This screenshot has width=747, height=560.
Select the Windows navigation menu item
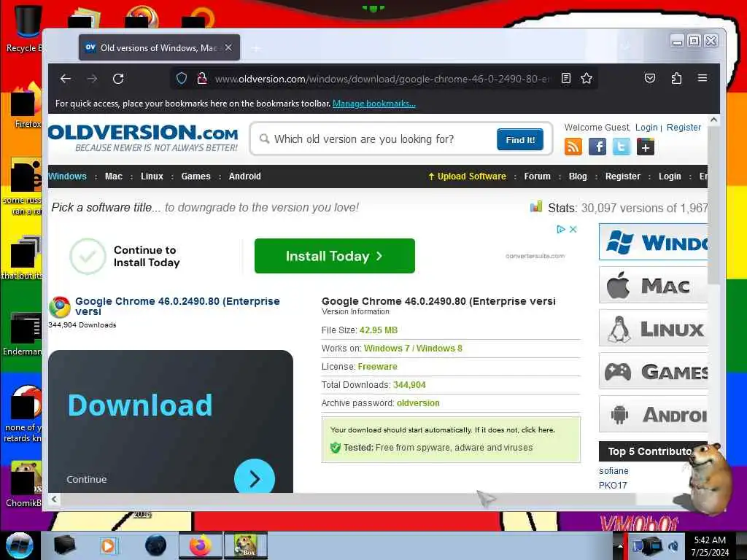point(67,176)
